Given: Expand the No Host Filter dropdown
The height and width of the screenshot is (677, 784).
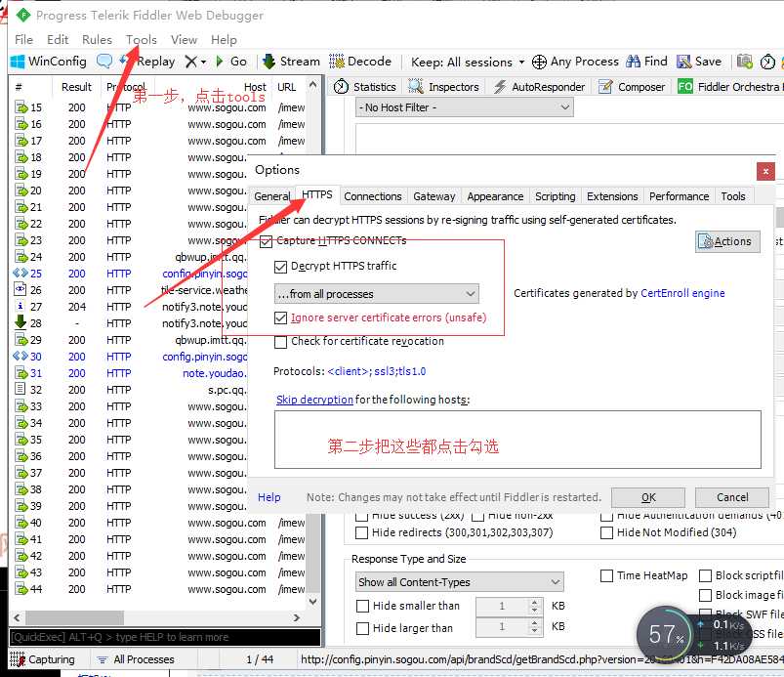Looking at the screenshot, I should click(465, 107).
